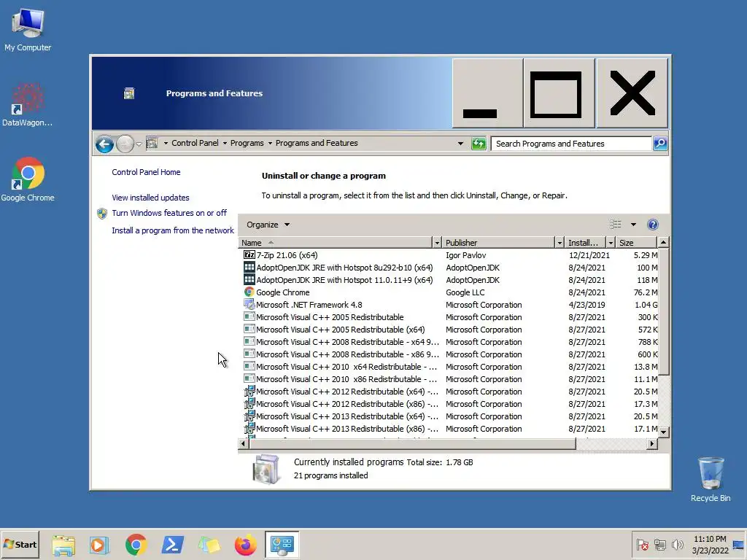Open Google Chrome from taskbar
This screenshot has height=560, width=747.
(x=136, y=545)
